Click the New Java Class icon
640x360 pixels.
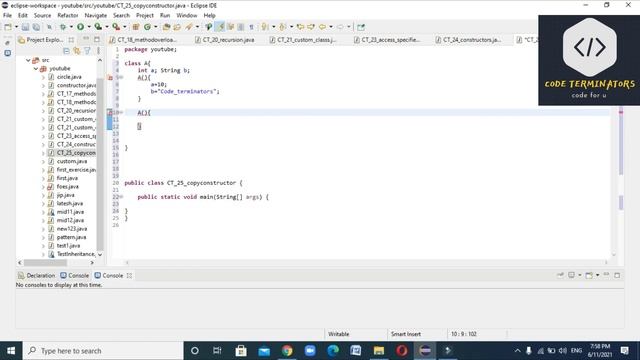147,27
